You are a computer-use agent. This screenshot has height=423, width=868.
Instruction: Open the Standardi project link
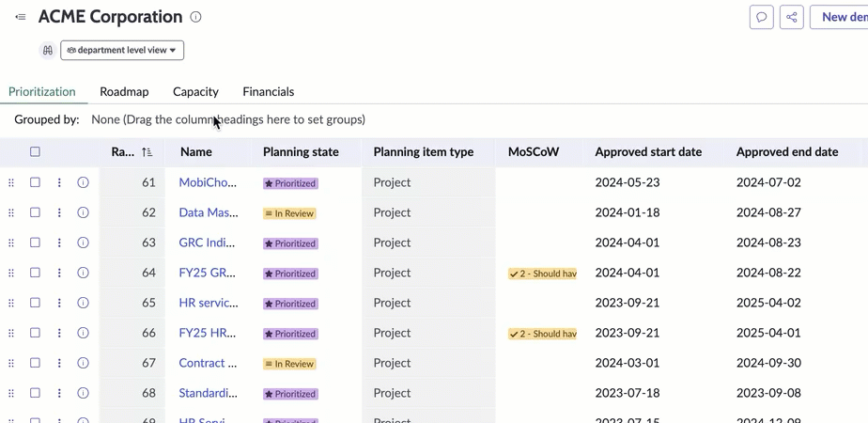pos(209,393)
